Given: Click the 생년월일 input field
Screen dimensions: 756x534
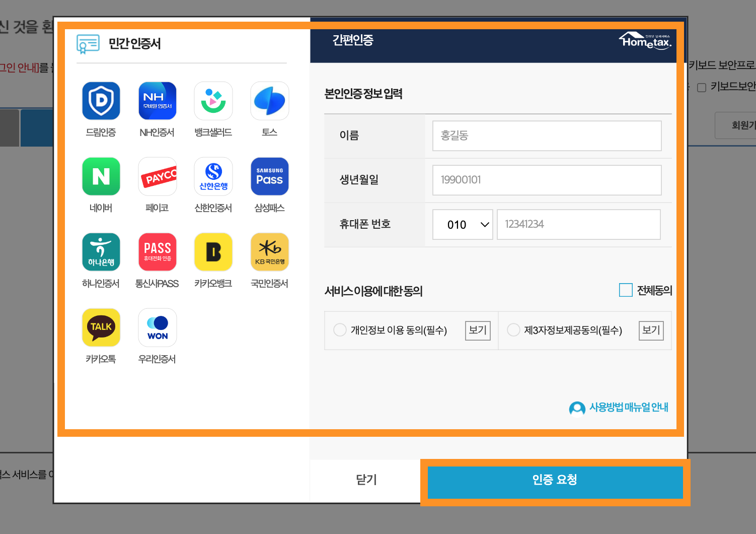Looking at the screenshot, I should (x=547, y=180).
